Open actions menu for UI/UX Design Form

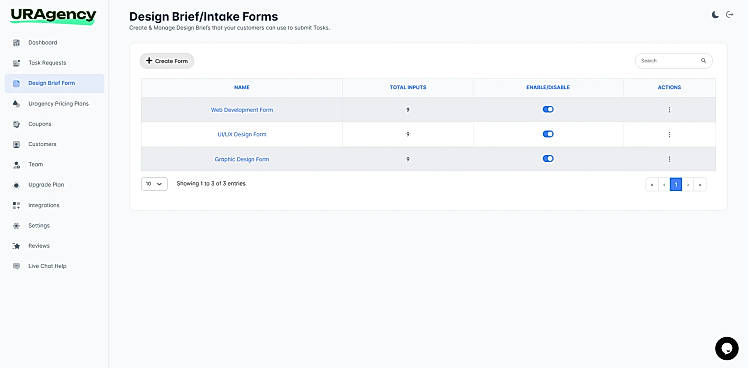click(x=669, y=135)
